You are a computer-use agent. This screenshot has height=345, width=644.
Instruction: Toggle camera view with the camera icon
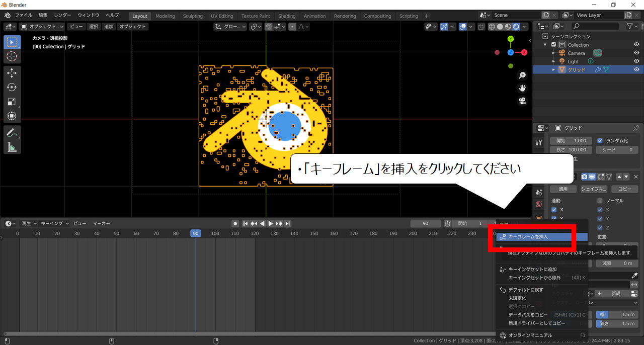point(522,101)
